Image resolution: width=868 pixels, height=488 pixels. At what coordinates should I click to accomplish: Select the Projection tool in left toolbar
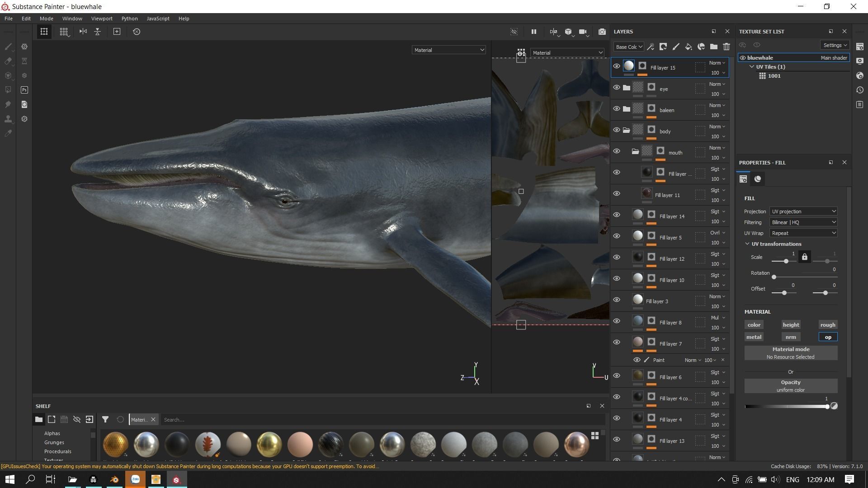tap(8, 75)
